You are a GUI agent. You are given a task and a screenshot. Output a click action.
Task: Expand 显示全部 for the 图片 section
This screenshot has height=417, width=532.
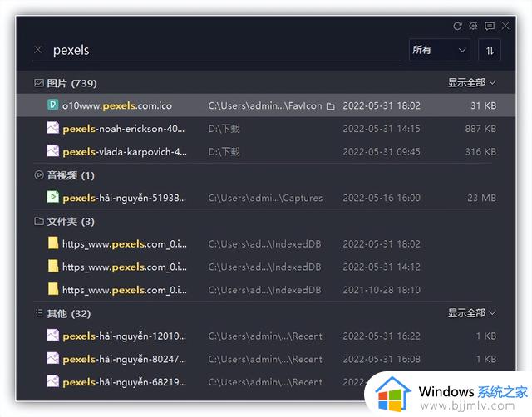472,82
